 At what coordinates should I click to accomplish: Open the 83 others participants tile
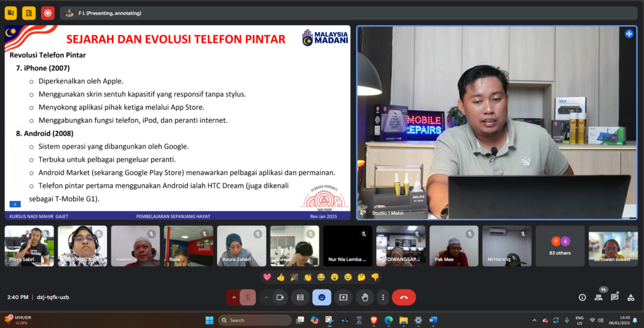pos(560,246)
